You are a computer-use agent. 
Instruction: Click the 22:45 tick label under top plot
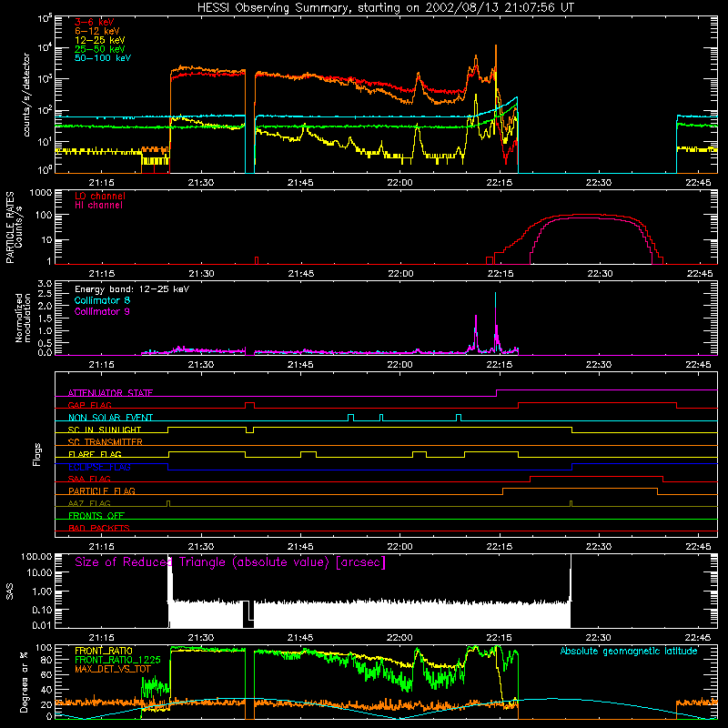698,183
